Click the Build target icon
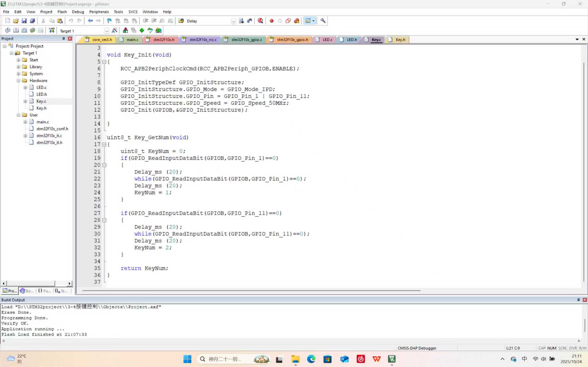The height and width of the screenshot is (367, 588). 16,30
